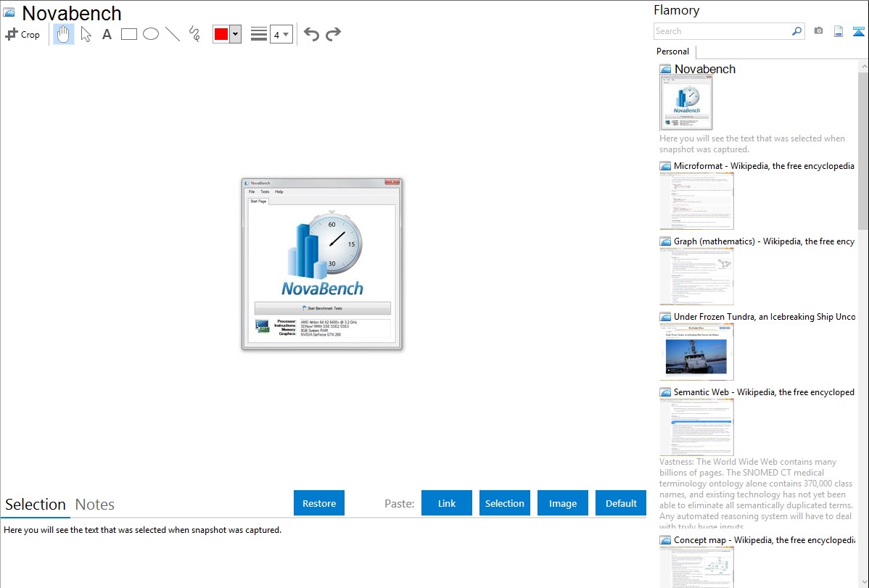
Task: Click the icon beside sidebar Novabench title
Action: coord(666,70)
